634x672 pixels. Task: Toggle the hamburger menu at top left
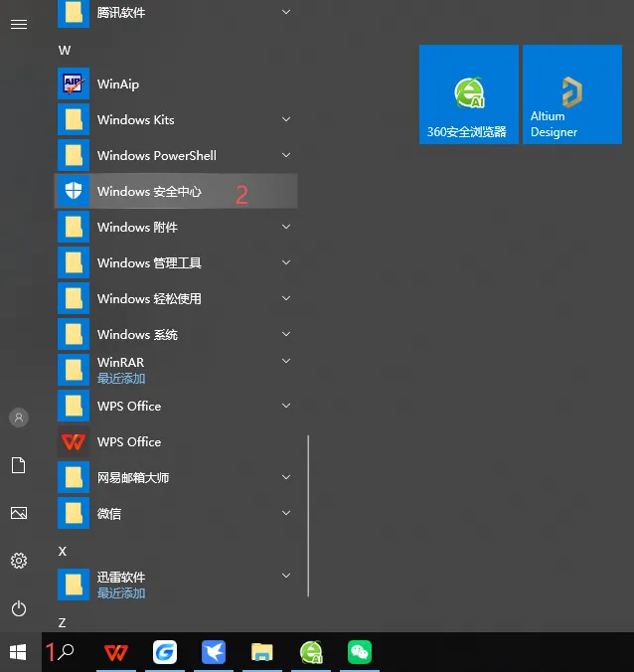coord(19,25)
